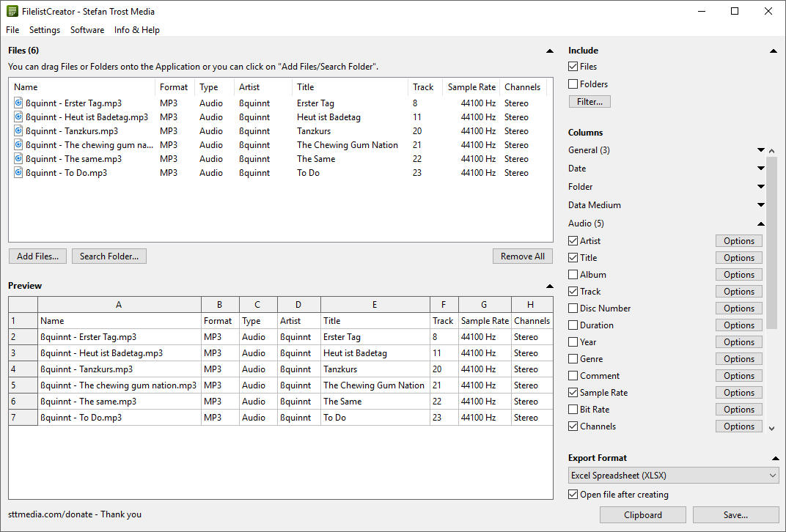Click the audio file icon beside "ẞquinnt - Erster Tag.mp3"
The height and width of the screenshot is (532, 786).
click(x=18, y=103)
